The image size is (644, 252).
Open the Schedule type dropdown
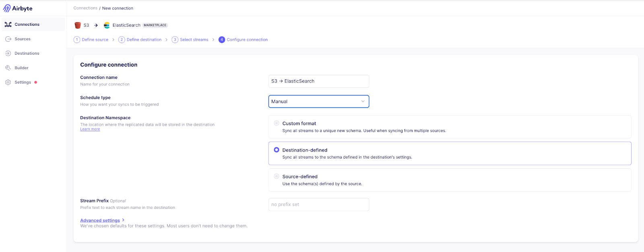(x=318, y=101)
